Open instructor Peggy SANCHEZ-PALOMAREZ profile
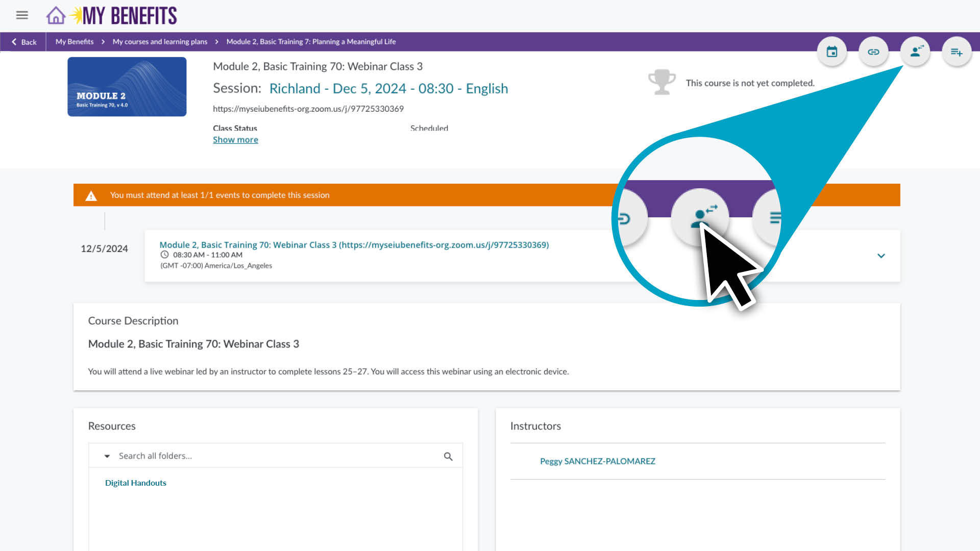This screenshot has width=980, height=551. pos(598,461)
